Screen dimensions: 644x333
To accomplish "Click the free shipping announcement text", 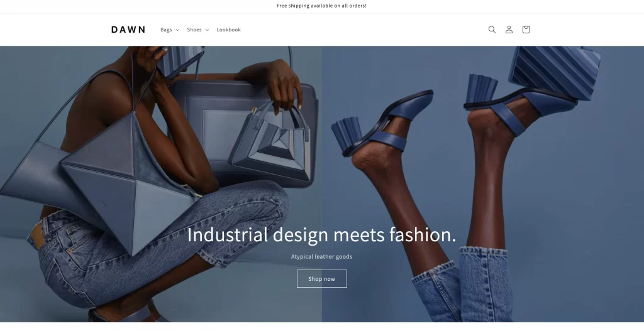I will tap(321, 6).
